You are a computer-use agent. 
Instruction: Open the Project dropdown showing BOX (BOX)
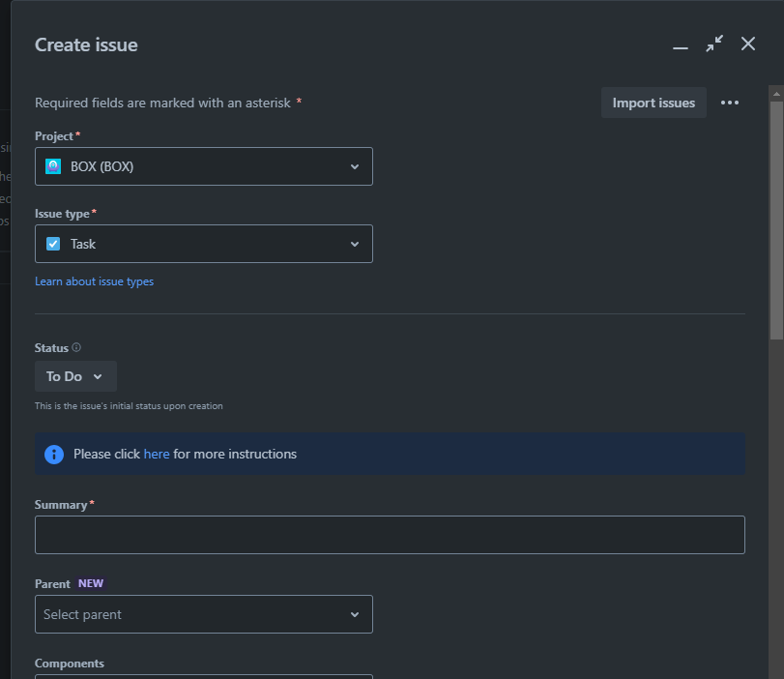(204, 166)
